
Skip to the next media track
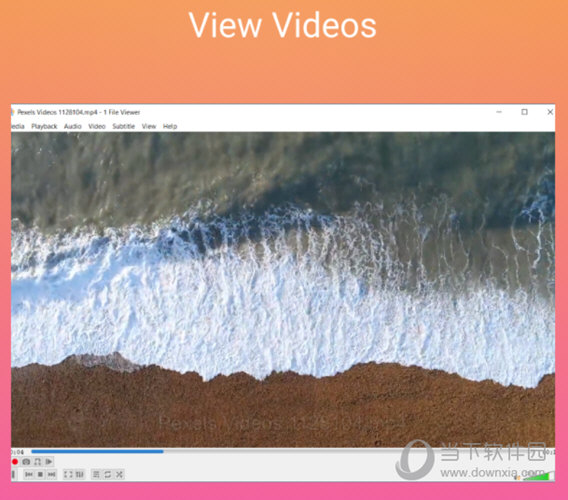[52, 474]
